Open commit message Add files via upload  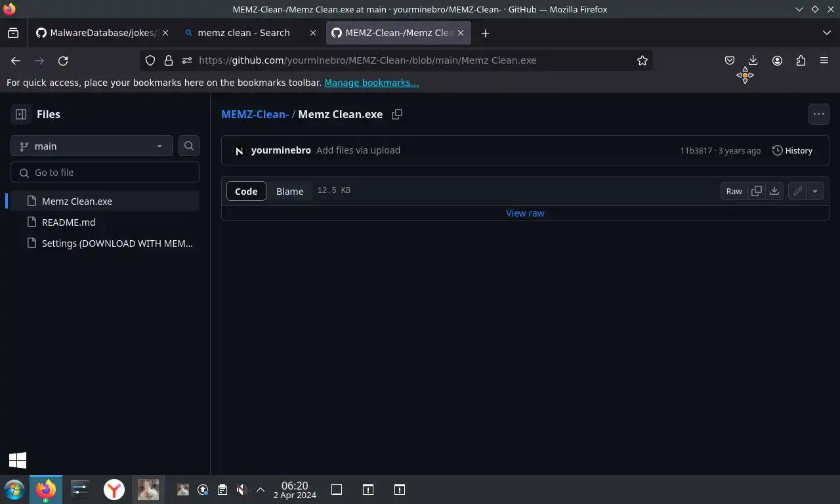click(358, 150)
